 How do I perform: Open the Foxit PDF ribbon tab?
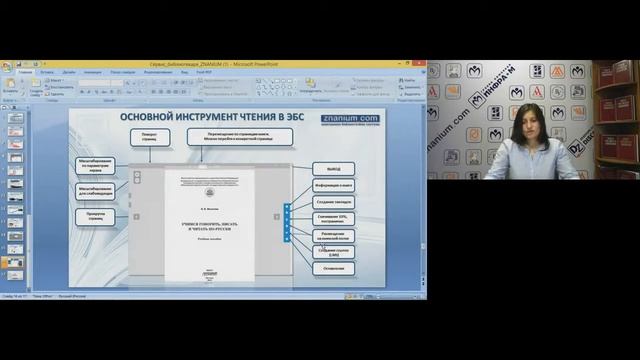point(204,72)
